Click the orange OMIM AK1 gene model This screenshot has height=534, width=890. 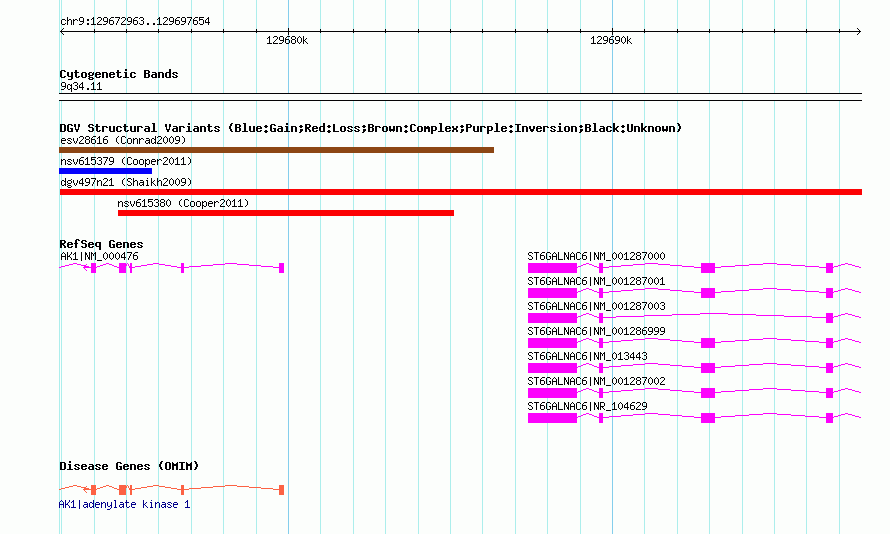(x=171, y=489)
